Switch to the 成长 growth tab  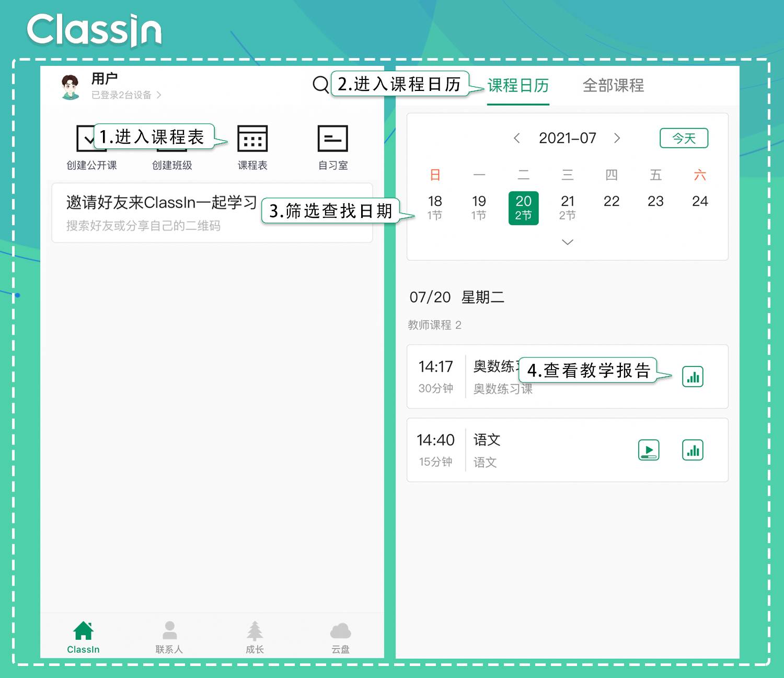tap(255, 637)
